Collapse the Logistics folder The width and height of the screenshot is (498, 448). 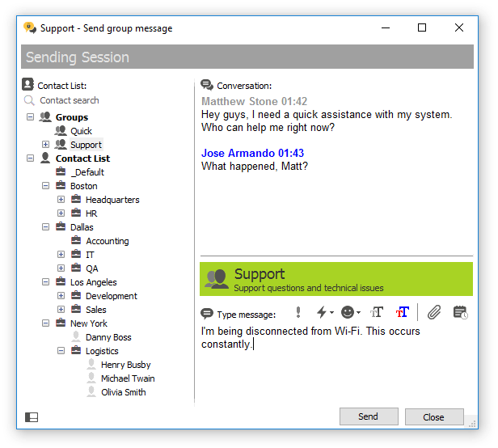tap(61, 351)
